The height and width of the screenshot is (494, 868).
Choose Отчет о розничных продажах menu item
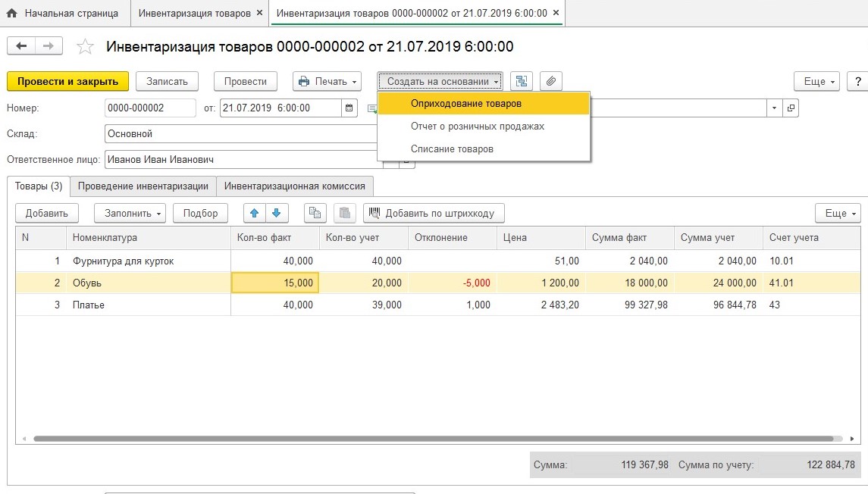[x=478, y=127]
